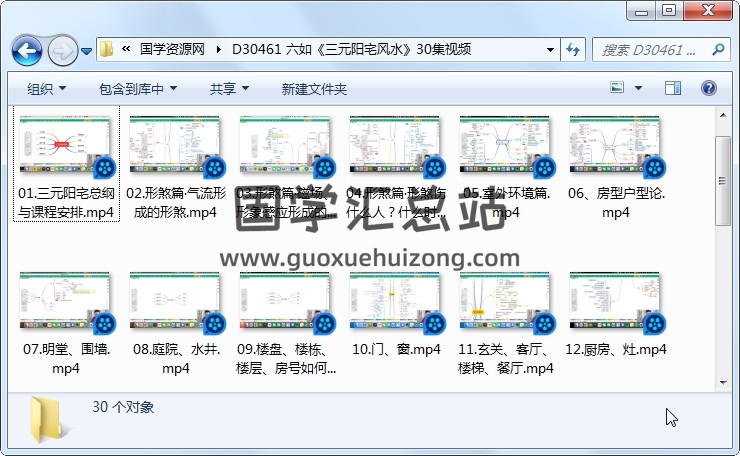Select D30461 六如 folder breadcrumb segment

pos(352,49)
